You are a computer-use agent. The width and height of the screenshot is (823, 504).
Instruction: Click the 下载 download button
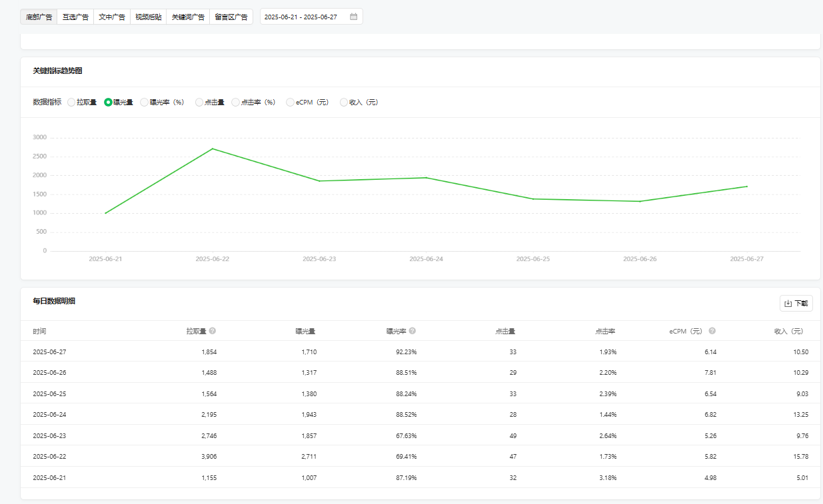796,303
